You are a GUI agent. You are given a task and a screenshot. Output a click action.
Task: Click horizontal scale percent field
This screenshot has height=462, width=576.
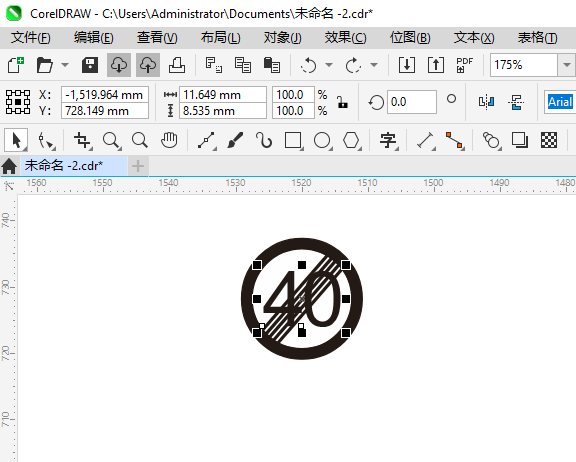click(293, 95)
